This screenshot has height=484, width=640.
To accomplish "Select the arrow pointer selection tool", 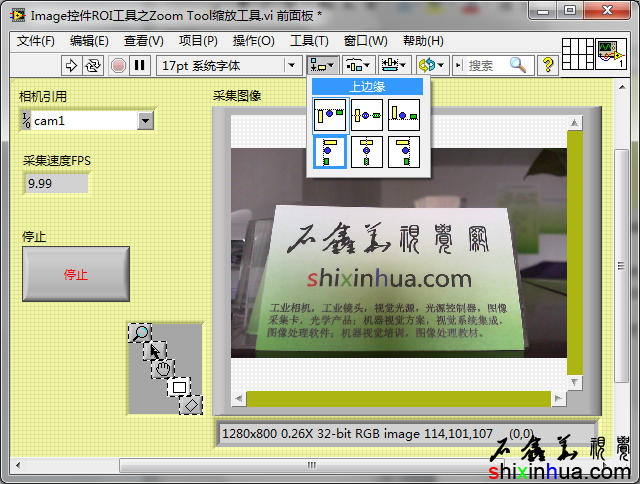I will click(154, 350).
